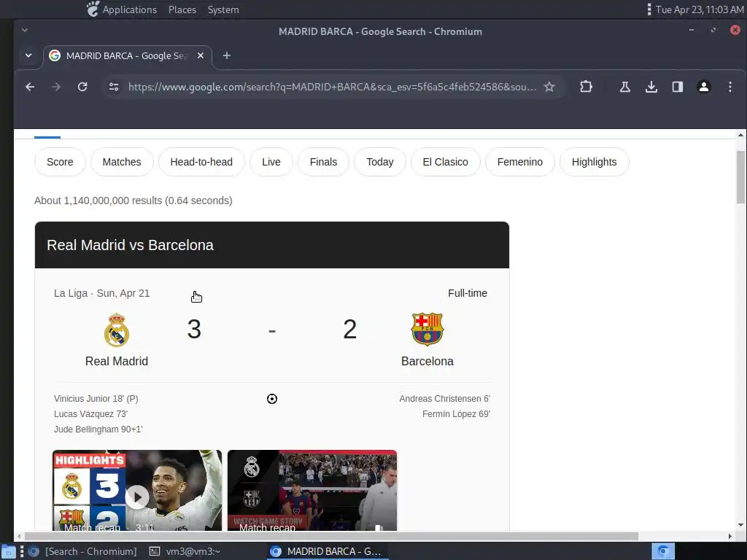The width and height of the screenshot is (747, 560).
Task: Click 'Fermín López 69'' scorer text
Action: (456, 414)
